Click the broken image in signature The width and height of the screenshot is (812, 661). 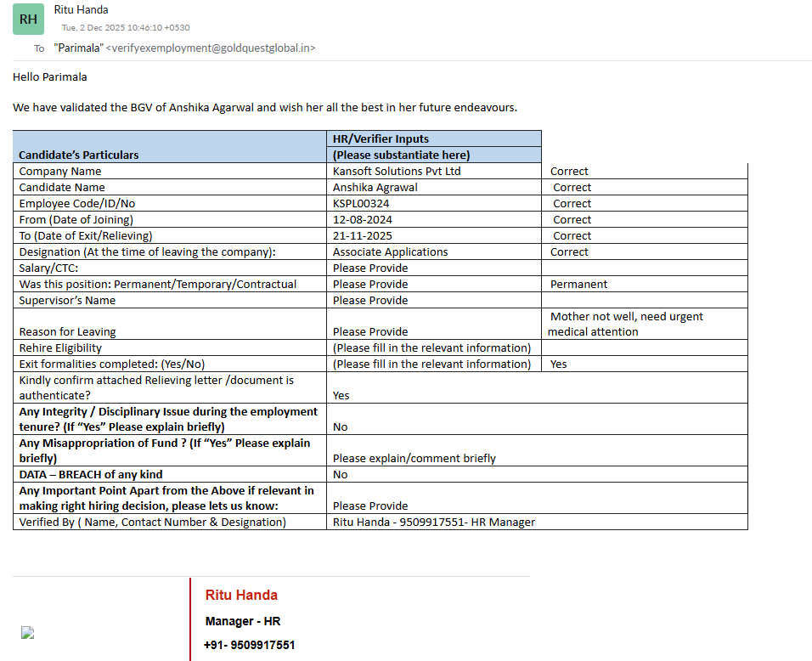click(27, 632)
